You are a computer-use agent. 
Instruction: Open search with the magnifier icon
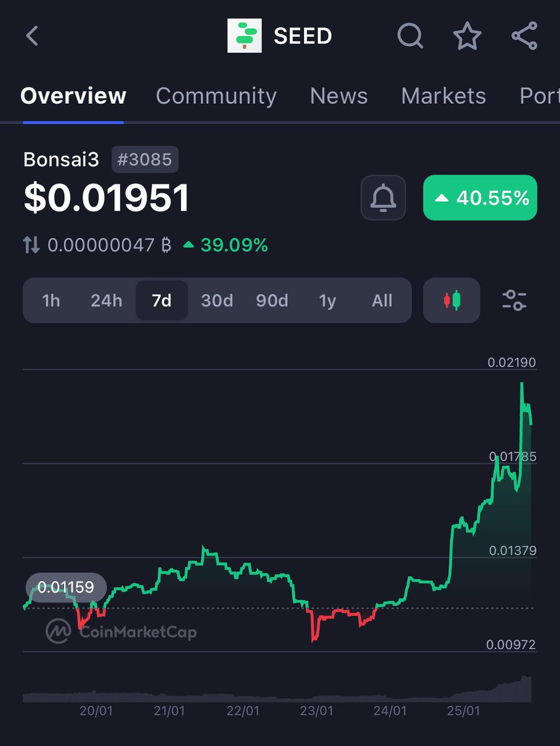410,36
